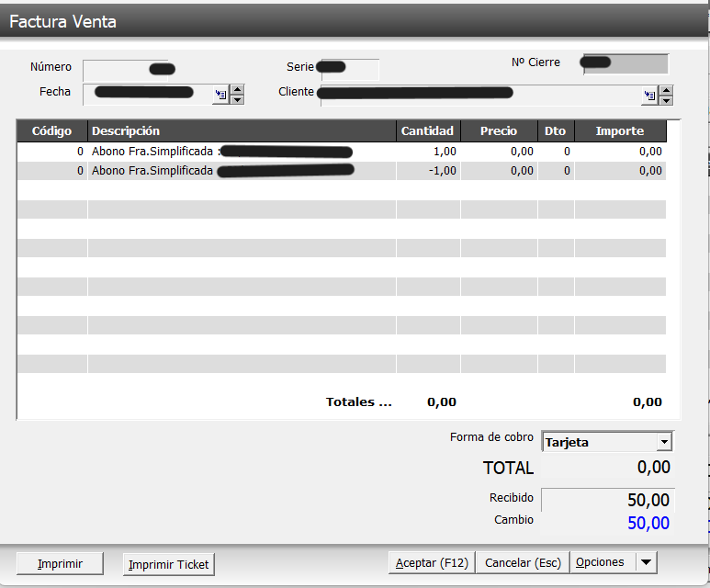The image size is (710, 588).
Task: Click the Imprimir Ticket button
Action: click(x=169, y=564)
